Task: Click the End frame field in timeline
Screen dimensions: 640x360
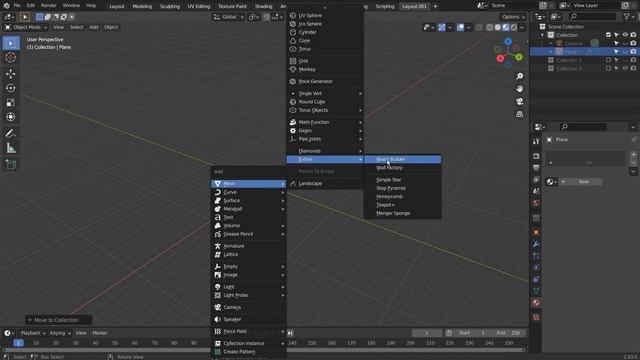Action: pos(509,333)
